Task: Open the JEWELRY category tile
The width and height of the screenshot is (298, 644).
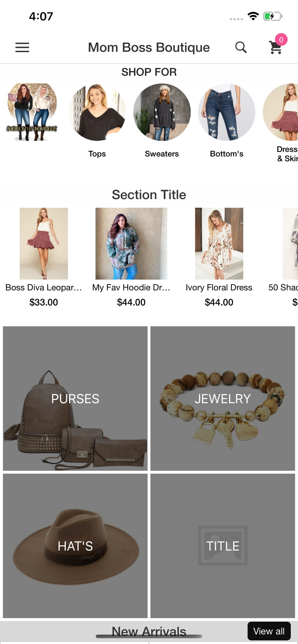Action: coord(223,398)
